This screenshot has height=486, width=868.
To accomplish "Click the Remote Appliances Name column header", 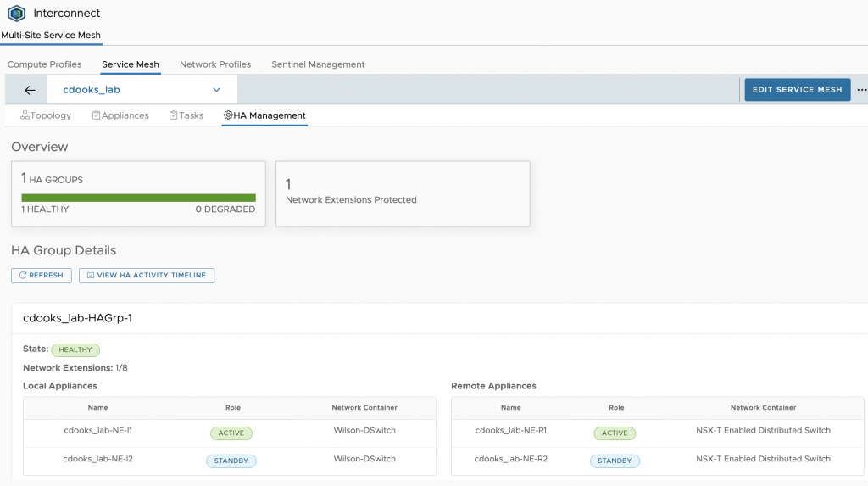I will (511, 408).
